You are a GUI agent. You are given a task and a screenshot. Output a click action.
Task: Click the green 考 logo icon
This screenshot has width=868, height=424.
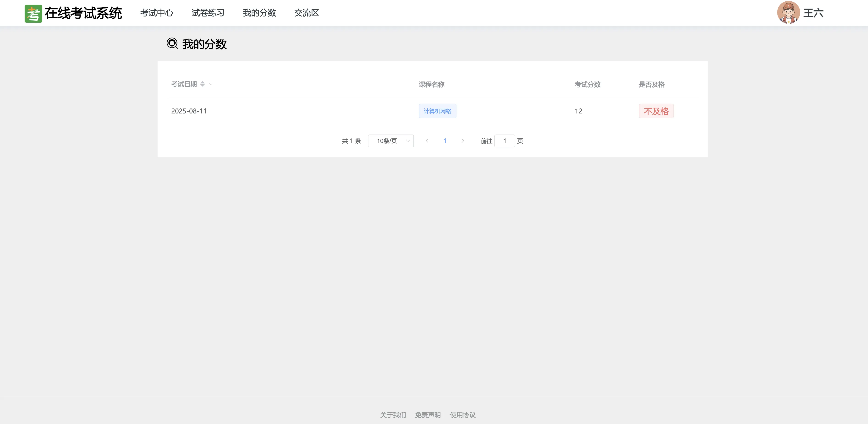coord(33,14)
